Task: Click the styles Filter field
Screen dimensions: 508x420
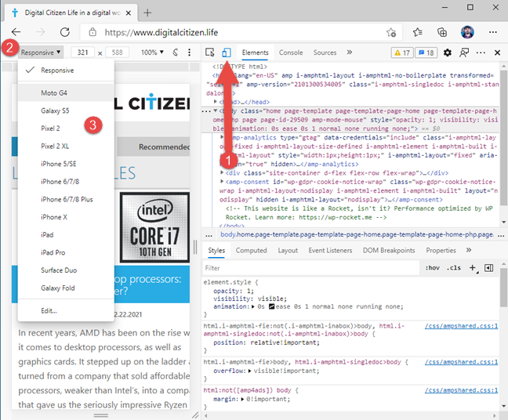Action: click(x=311, y=268)
